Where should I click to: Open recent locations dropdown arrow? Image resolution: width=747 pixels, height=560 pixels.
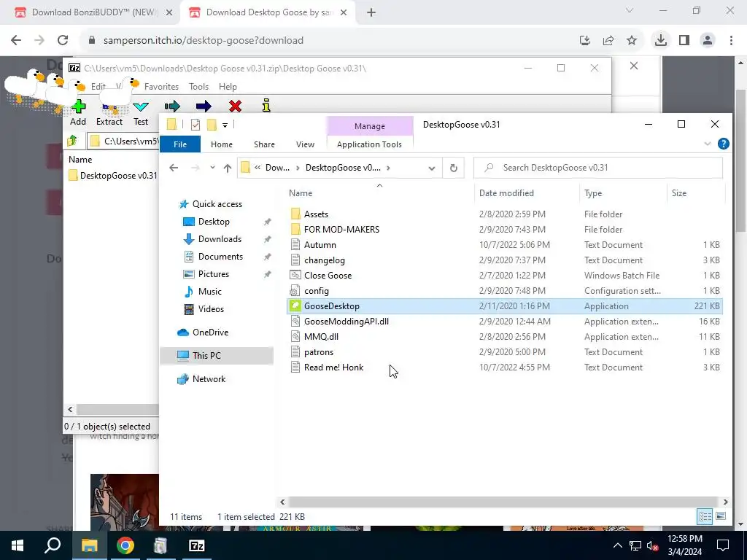(x=212, y=168)
